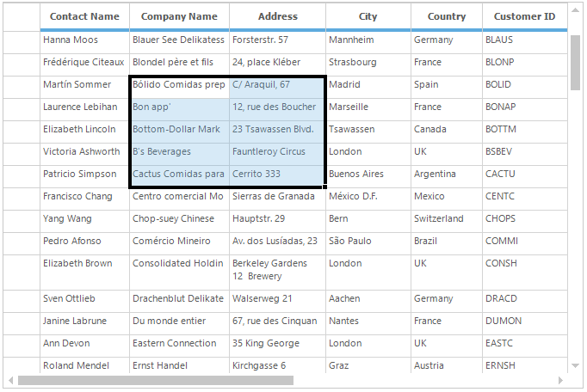The image size is (587, 392).
Task: Click the vertical scrollbar thumb
Action: click(575, 60)
